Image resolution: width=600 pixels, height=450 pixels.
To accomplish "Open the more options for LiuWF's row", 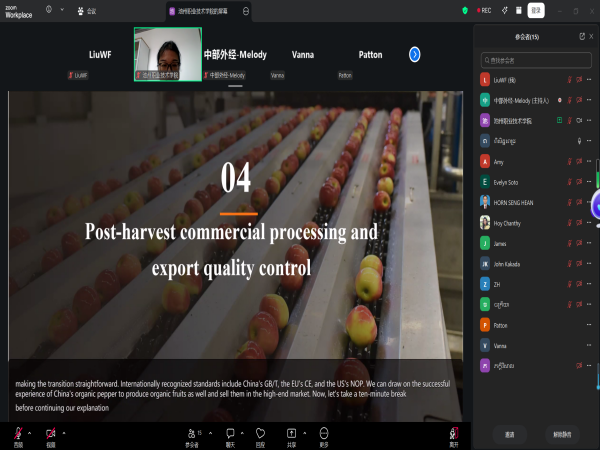I will coord(589,80).
